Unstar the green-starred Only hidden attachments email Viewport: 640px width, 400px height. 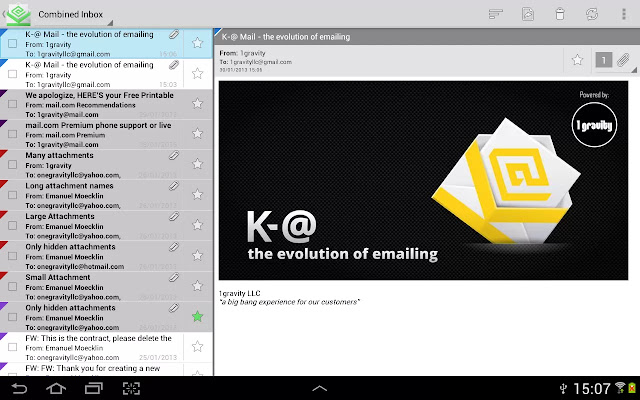pyautogui.click(x=198, y=316)
